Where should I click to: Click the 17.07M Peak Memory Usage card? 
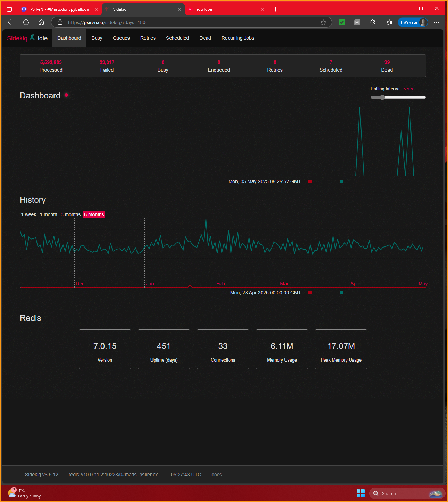pos(341,349)
